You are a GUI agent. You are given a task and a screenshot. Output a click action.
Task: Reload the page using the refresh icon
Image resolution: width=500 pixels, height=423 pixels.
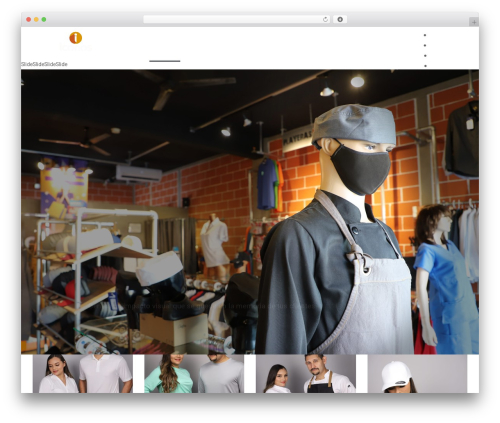[325, 20]
